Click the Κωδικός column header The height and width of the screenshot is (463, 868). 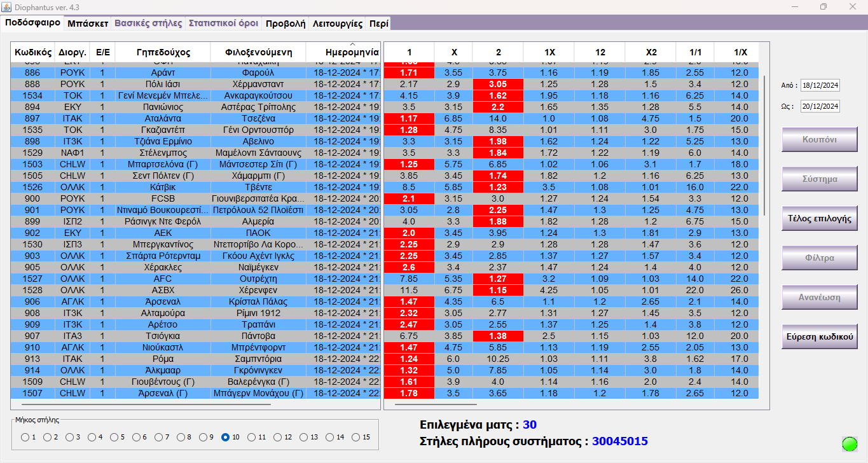click(x=33, y=52)
